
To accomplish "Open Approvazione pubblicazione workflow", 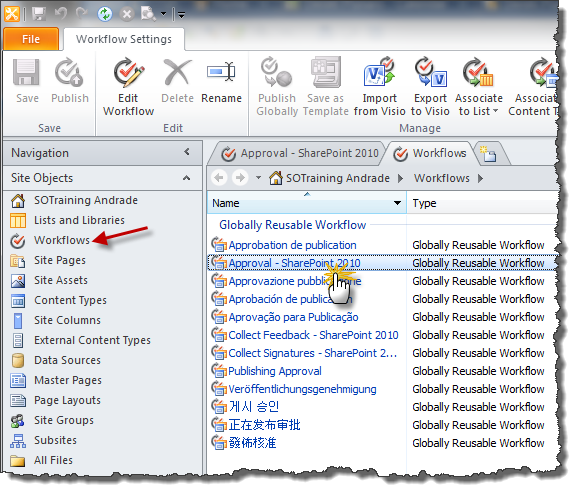I will point(295,281).
